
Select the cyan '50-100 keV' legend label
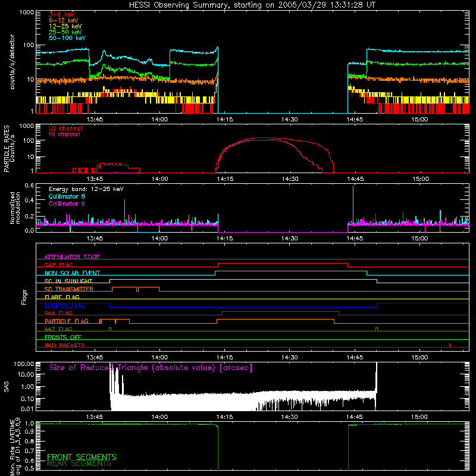point(67,38)
